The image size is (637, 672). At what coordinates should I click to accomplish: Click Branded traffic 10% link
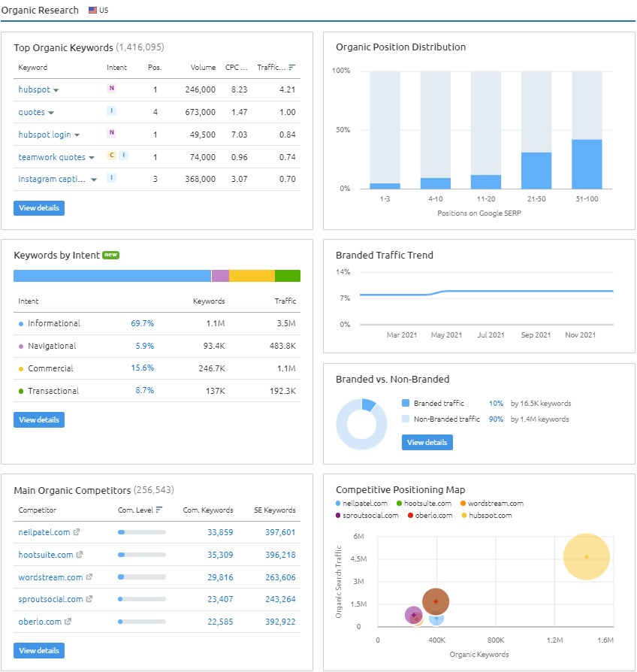click(x=496, y=404)
